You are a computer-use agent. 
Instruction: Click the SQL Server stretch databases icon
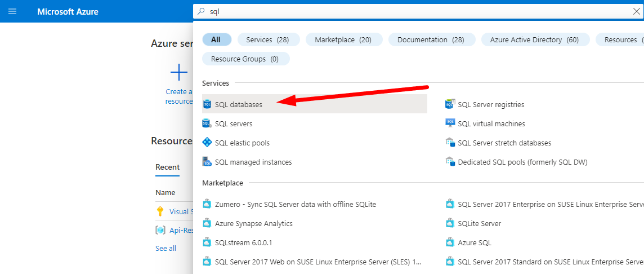450,143
